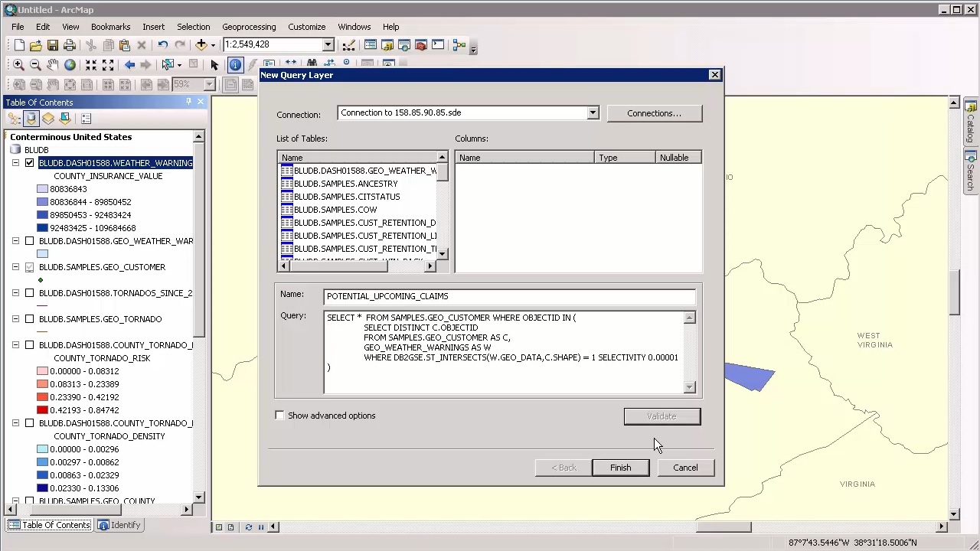Toggle the GEO_CUSTOMER layer checkbox
980x551 pixels.
[x=29, y=267]
